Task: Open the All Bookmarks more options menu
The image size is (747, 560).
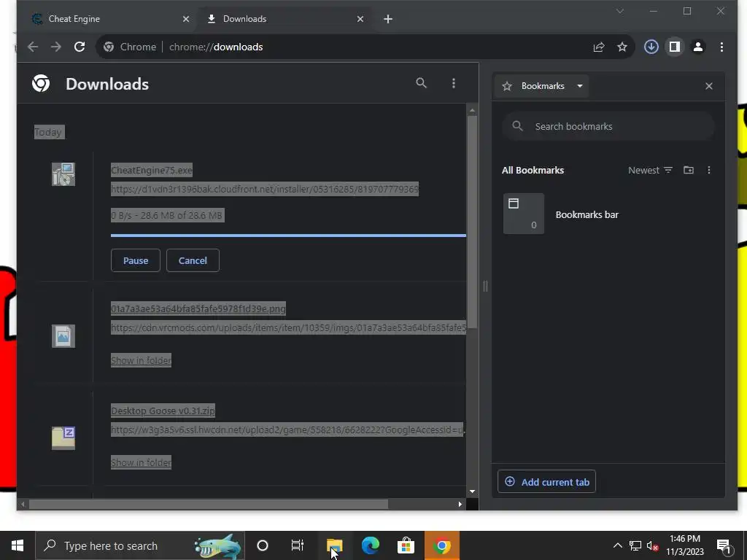Action: click(x=709, y=170)
